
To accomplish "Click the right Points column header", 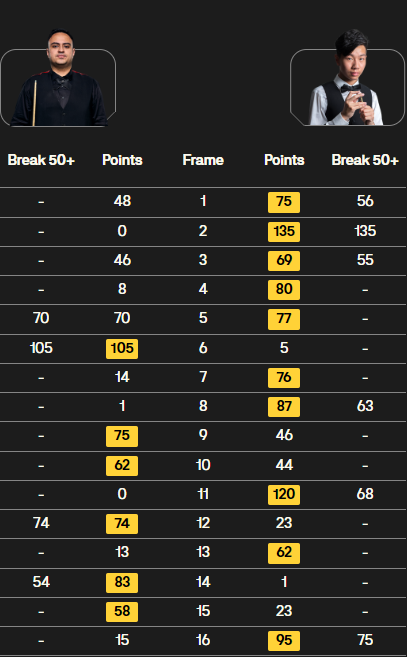I will tap(284, 160).
